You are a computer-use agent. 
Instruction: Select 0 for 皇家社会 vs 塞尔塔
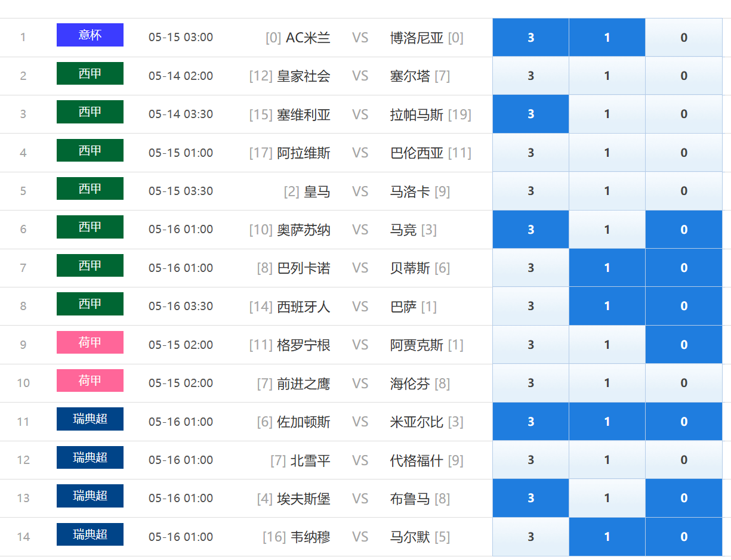pyautogui.click(x=684, y=76)
